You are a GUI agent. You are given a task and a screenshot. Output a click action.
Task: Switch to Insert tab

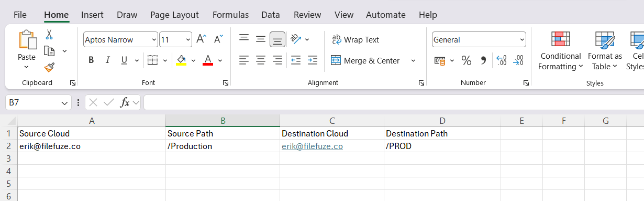pos(92,15)
